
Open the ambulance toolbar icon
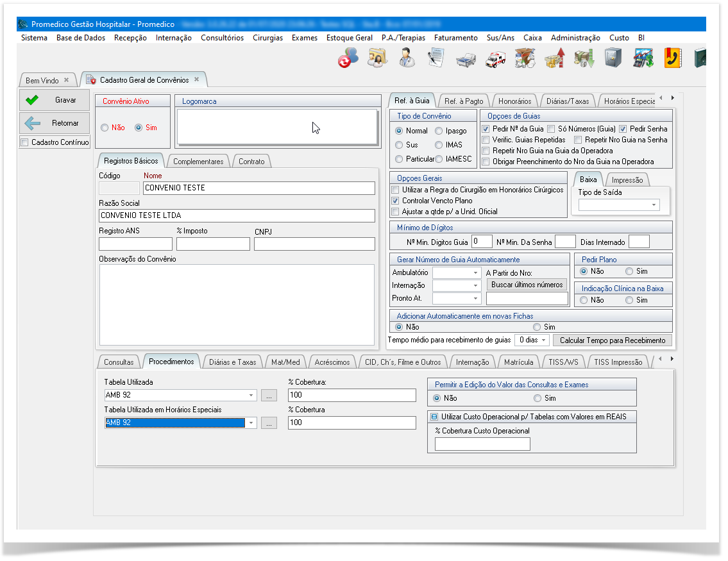(495, 58)
